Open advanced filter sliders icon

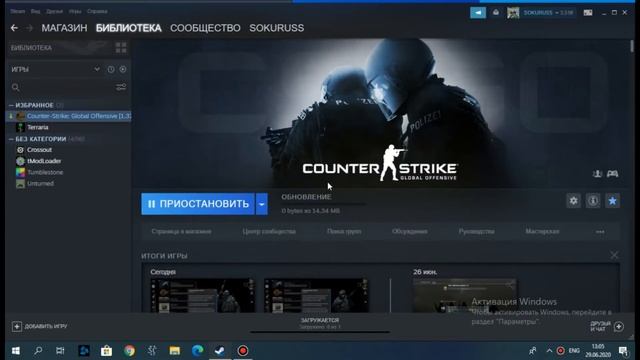(x=121, y=87)
